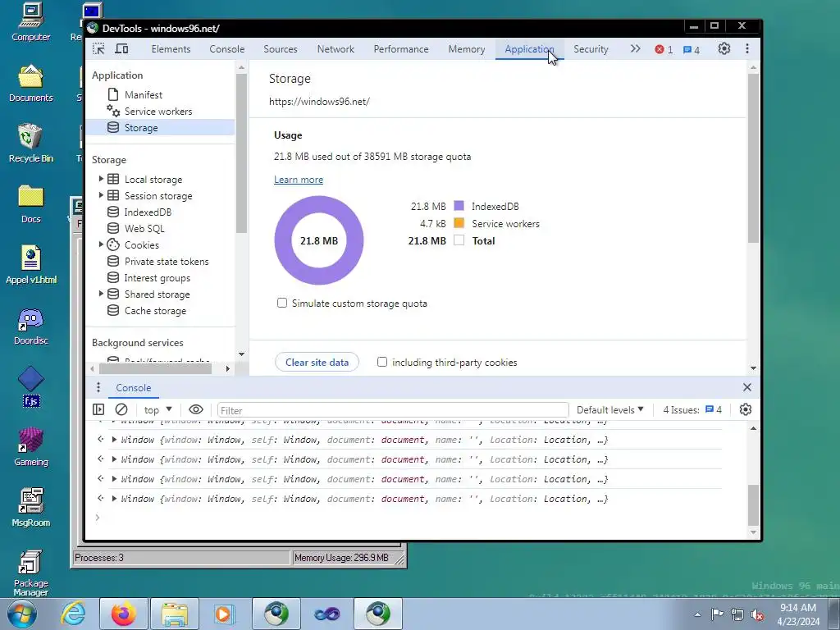Click the IndexedDB purple legend swatch

459,206
